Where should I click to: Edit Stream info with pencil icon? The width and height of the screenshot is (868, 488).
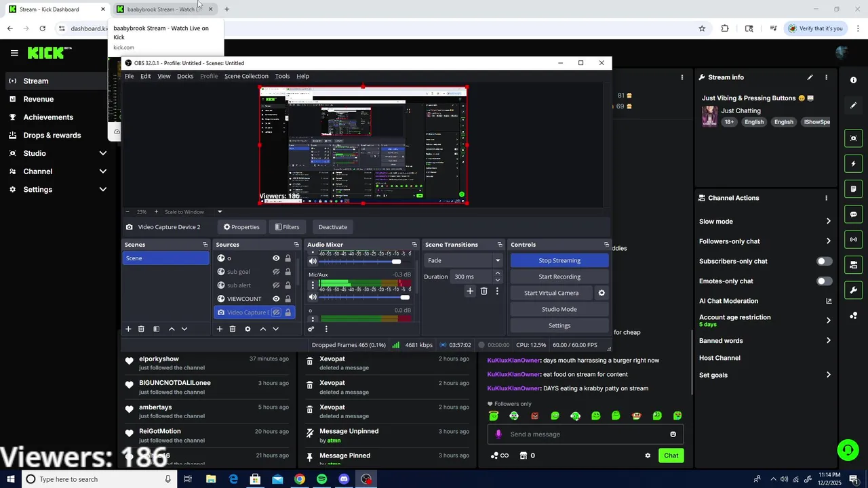(810, 77)
